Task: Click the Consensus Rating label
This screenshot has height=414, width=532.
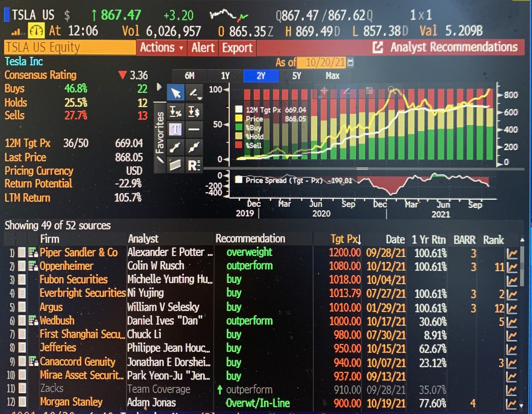Action: click(41, 75)
